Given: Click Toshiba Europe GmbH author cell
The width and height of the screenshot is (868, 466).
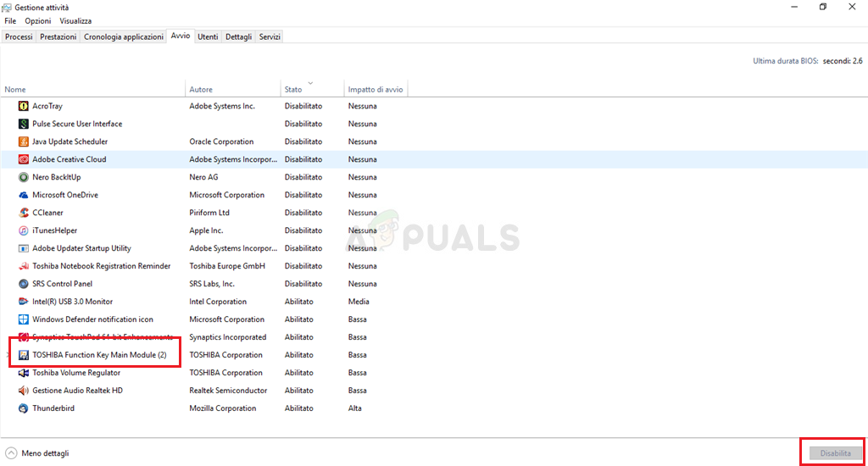Looking at the screenshot, I should tap(227, 266).
